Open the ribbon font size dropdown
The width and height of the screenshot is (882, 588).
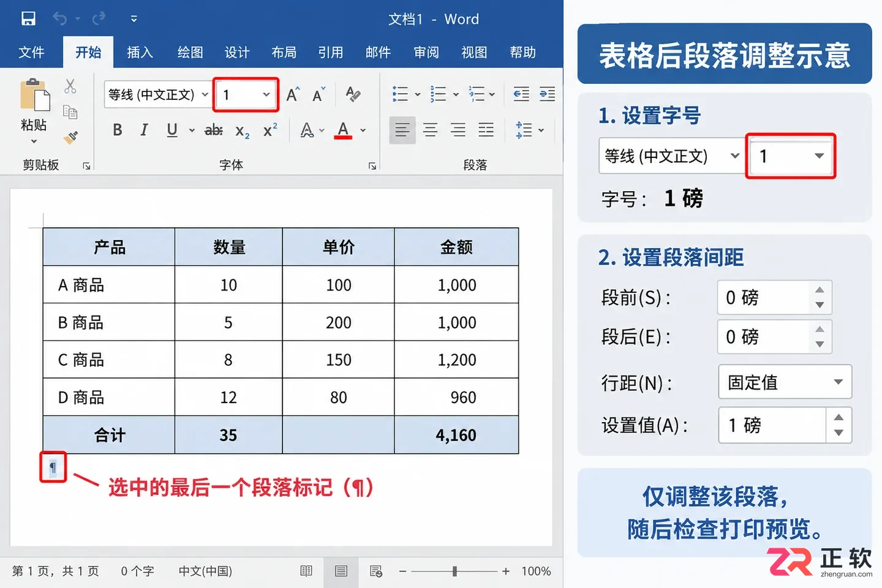(266, 94)
